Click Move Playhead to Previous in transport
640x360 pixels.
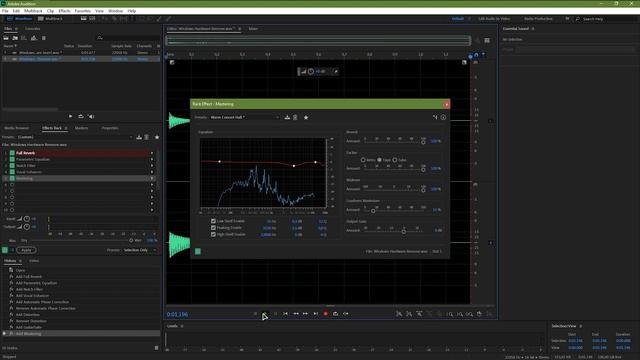(x=285, y=314)
